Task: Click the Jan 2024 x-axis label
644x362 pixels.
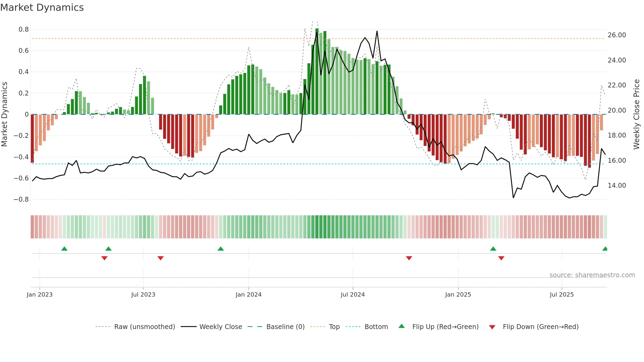Action: 249,294
